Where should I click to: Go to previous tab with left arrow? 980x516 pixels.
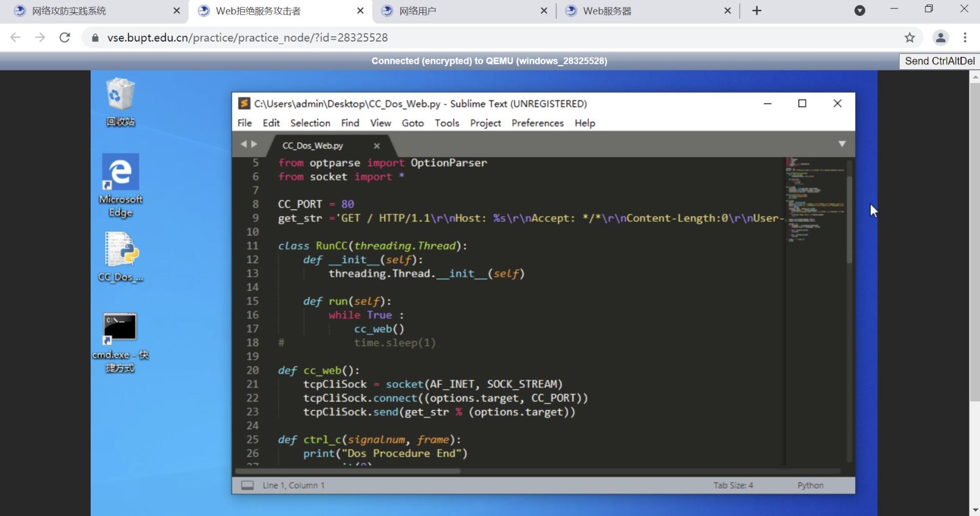click(x=244, y=144)
